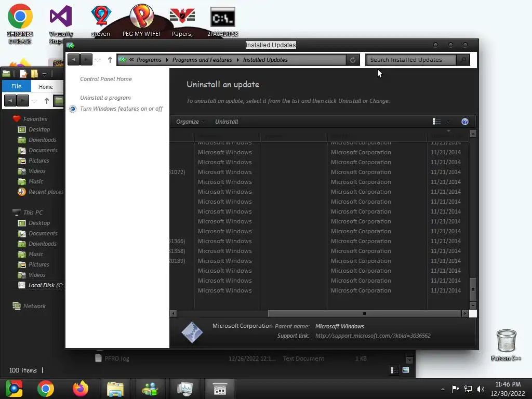Open the Organize dropdown menu
This screenshot has width=532, height=399.
point(190,122)
